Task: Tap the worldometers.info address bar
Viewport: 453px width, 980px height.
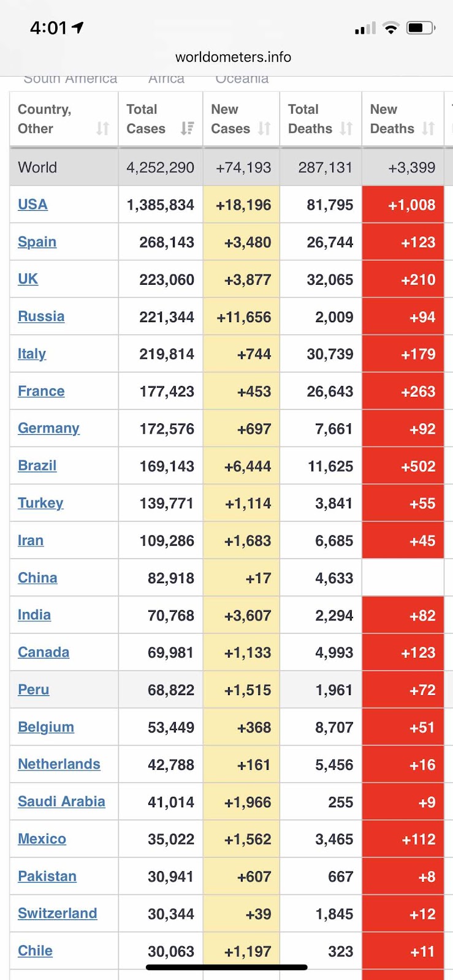Action: coord(233,57)
